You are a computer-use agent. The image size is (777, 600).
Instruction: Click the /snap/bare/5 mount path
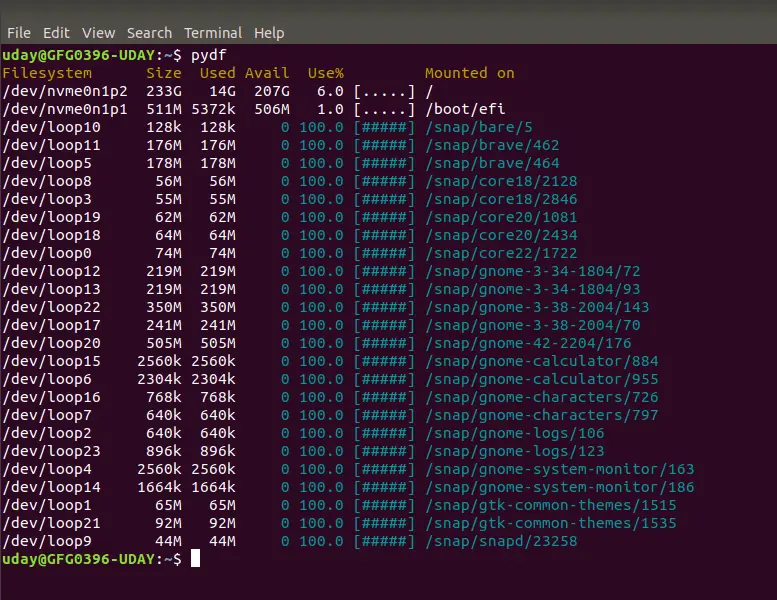[479, 127]
